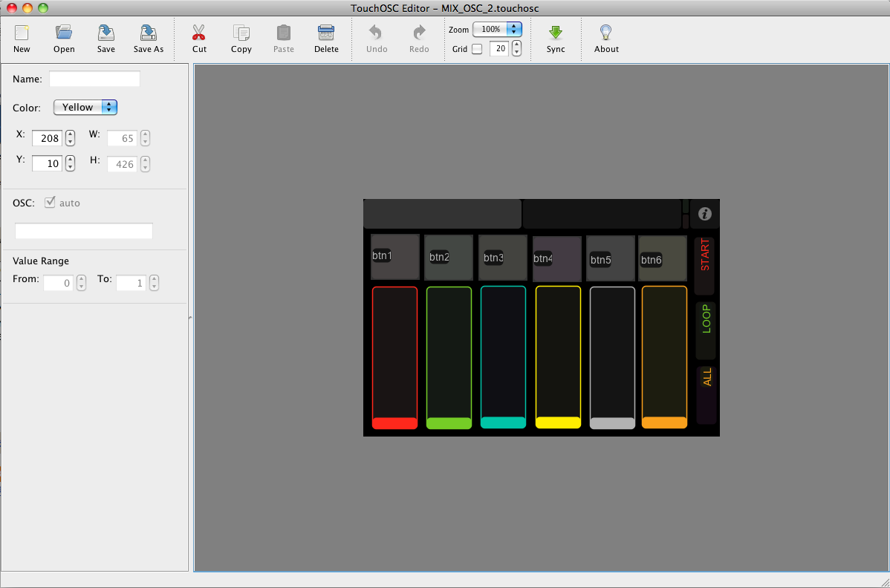Click the Name text field
The image size is (890, 588).
[94, 79]
